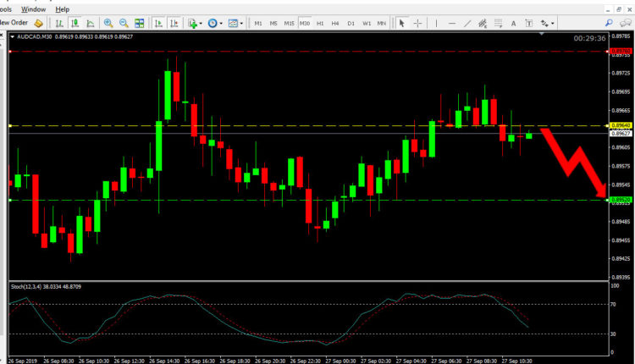Click the 0.89725 price axis value

621,74
